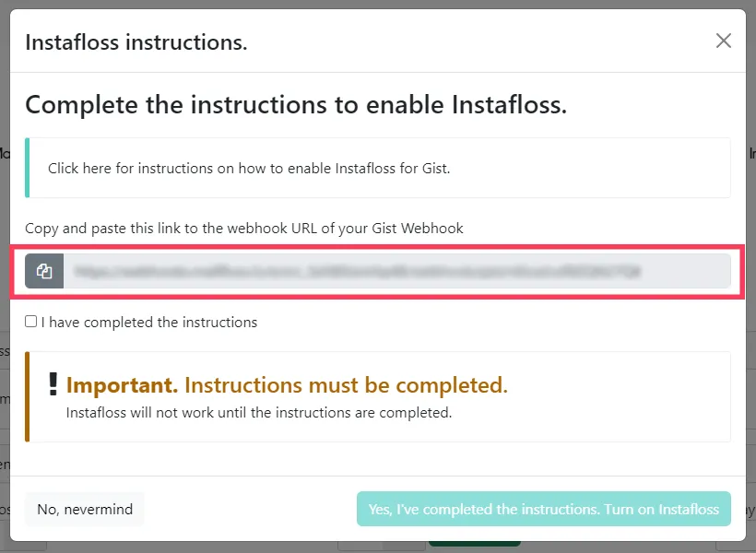Click the "Complete the instructions to enable Instafloss" heading
The height and width of the screenshot is (553, 756).
[296, 105]
